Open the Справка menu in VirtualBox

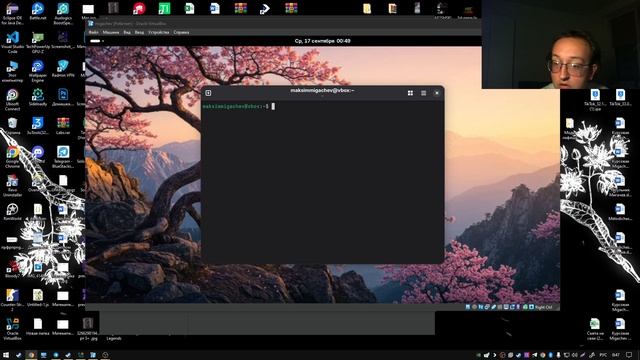pyautogui.click(x=181, y=32)
